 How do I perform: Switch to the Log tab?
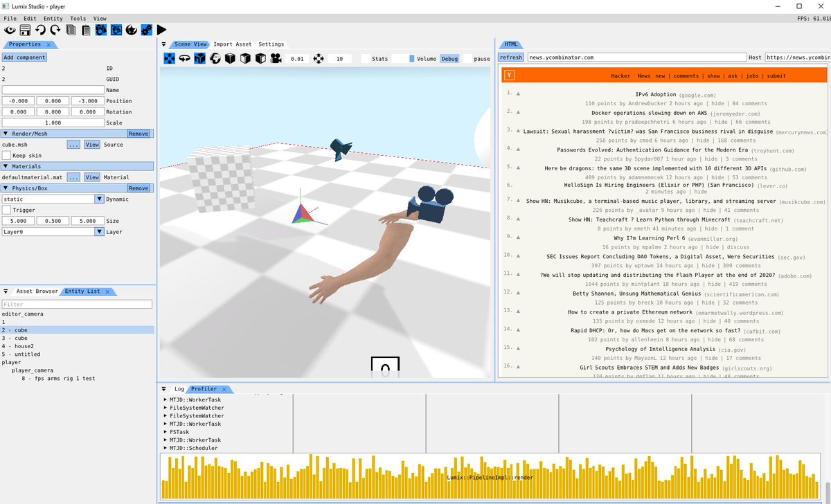[x=179, y=389]
